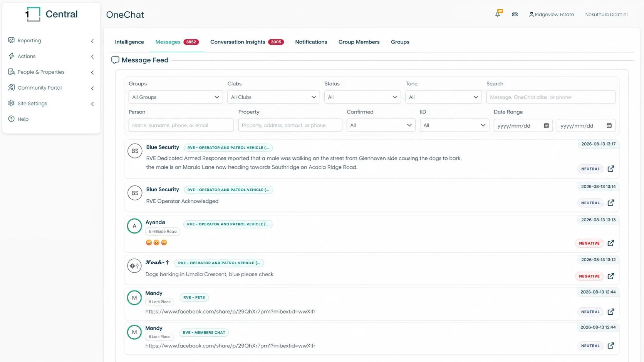Click Mandy's avatar on Members Chat message
This screenshot has height=362, width=644.
point(134,332)
